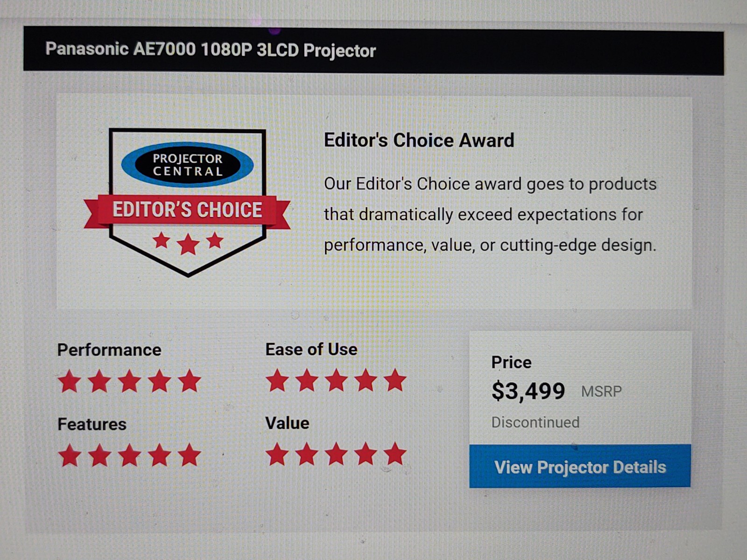747x560 pixels.
Task: Click the Editor's Choice Award heading
Action: click(419, 140)
